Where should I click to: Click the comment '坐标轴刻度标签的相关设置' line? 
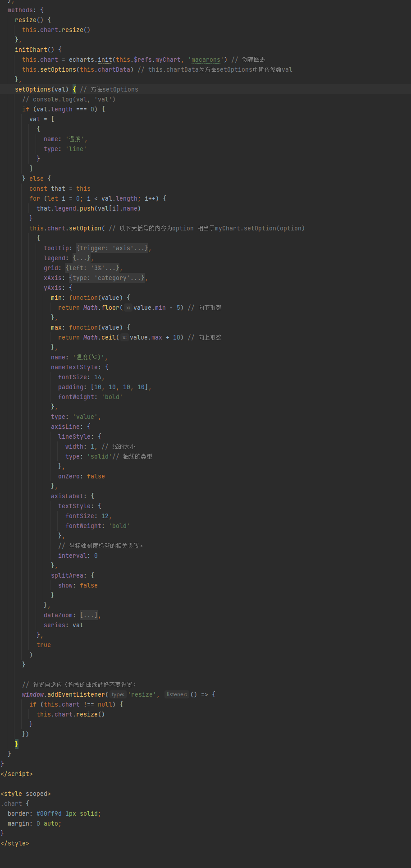click(101, 546)
